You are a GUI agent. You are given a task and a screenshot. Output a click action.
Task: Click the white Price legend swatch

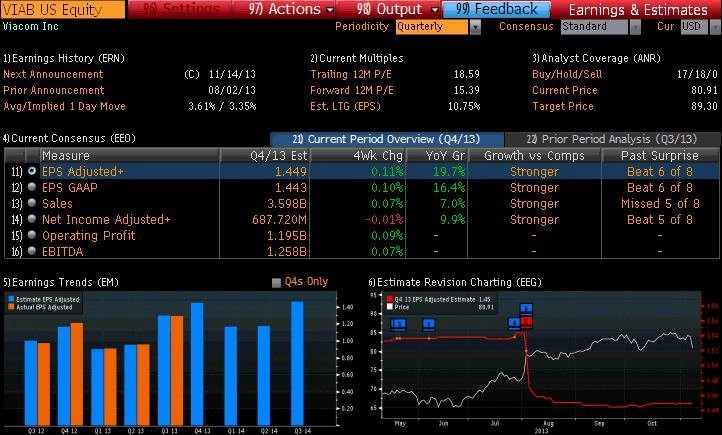coord(390,307)
